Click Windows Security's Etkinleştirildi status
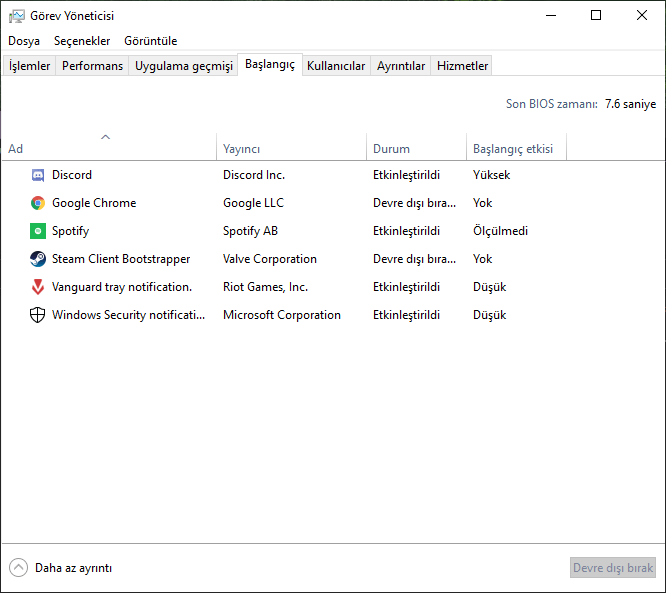Viewport: 666px width, 593px height. [406, 315]
